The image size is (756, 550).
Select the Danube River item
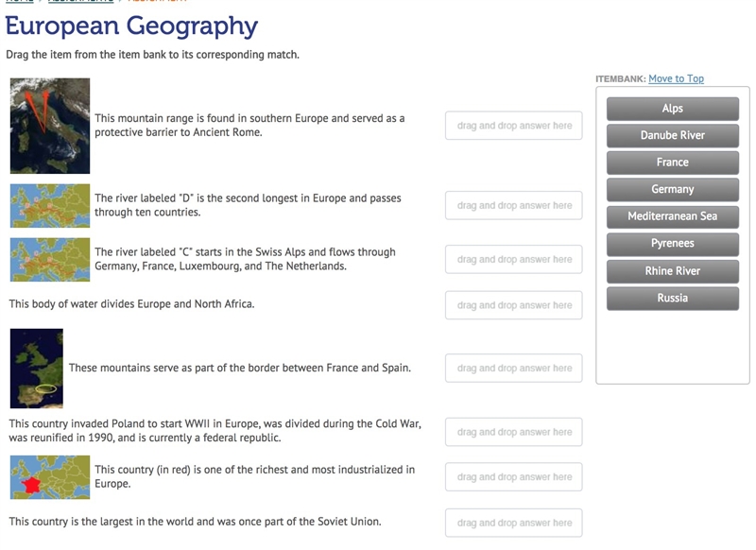point(673,135)
